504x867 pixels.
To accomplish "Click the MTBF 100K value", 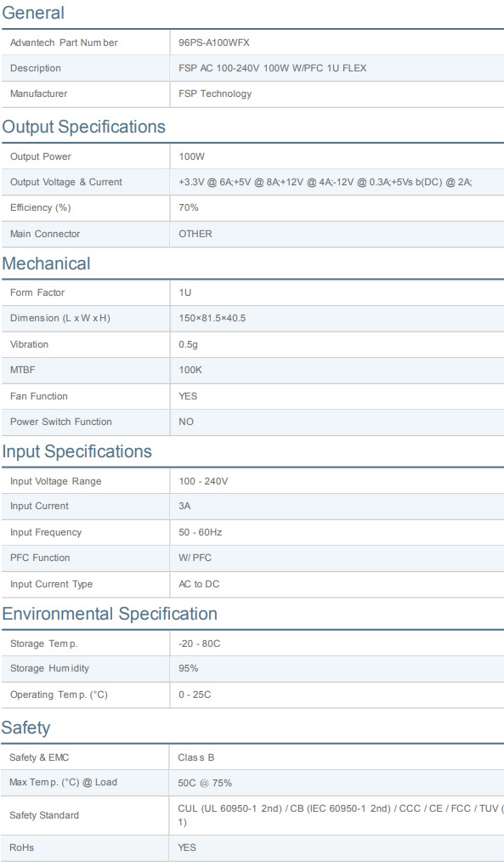I will [x=190, y=370].
